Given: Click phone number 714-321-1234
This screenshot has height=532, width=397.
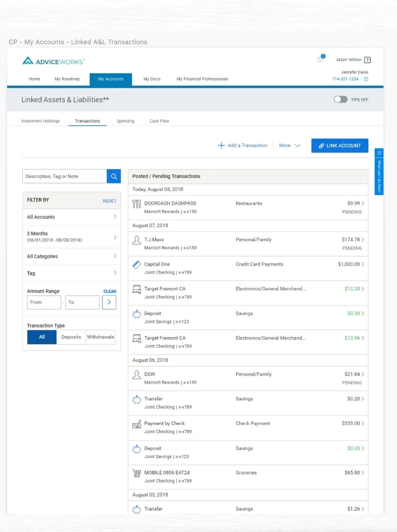Looking at the screenshot, I should 345,79.
